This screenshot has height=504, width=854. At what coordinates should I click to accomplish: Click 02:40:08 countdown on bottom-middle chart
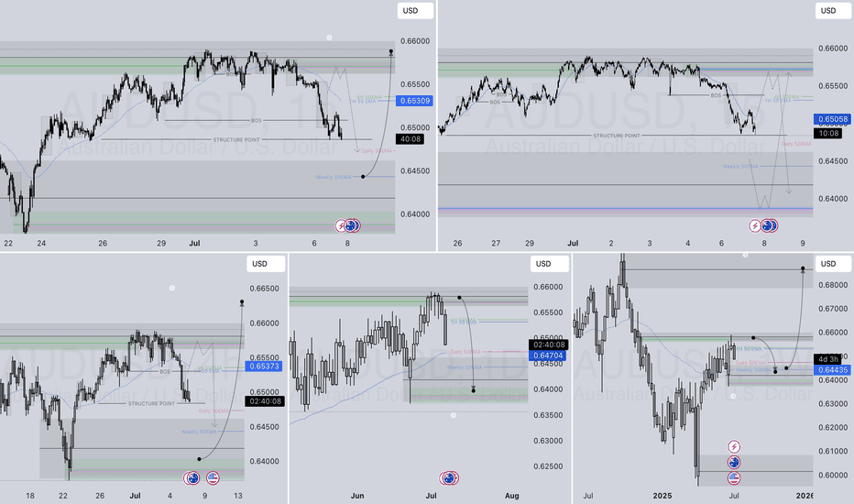[x=548, y=345]
